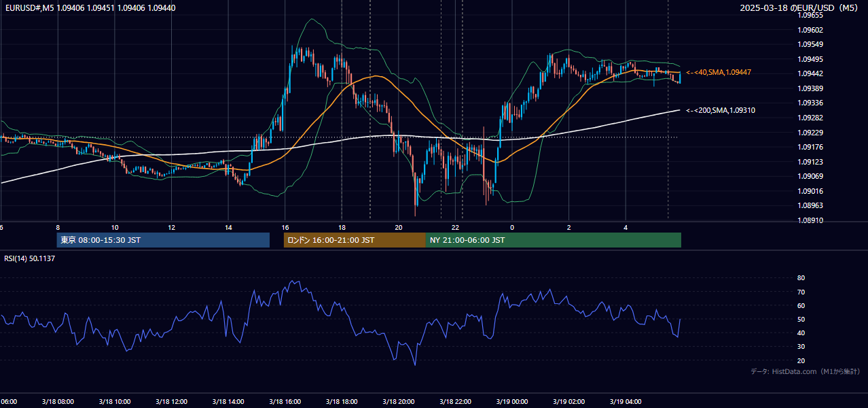The width and height of the screenshot is (868, 408).
Task: Click the 3/18 14:00 time label
Action: coord(228,401)
